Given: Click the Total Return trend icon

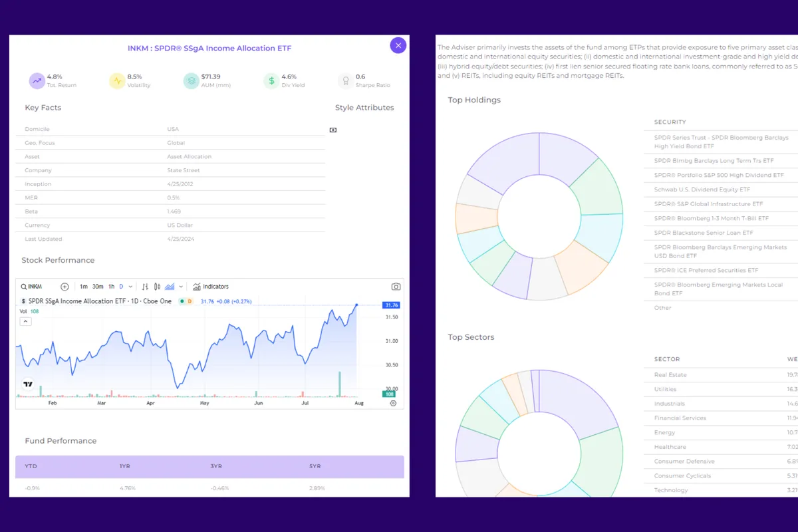Looking at the screenshot, I should tap(37, 81).
